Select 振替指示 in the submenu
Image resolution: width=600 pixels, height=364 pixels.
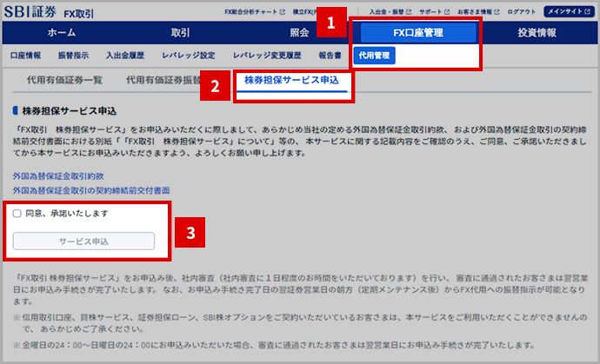73,56
